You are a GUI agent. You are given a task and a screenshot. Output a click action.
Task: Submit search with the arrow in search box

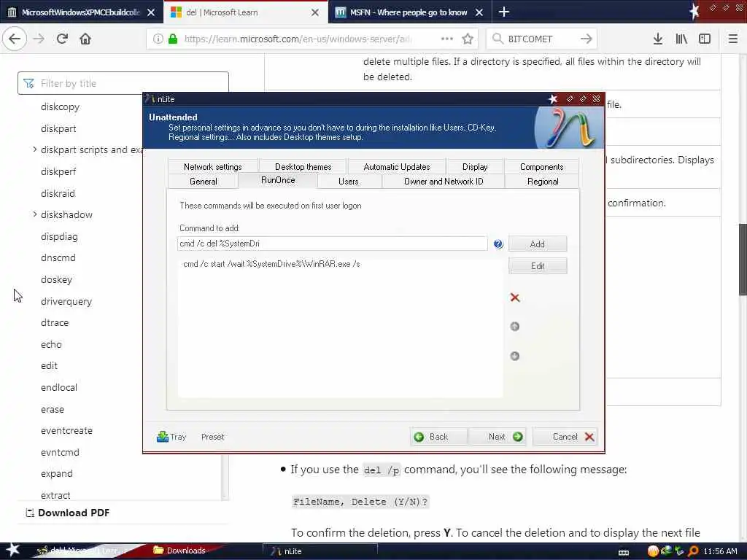click(586, 39)
